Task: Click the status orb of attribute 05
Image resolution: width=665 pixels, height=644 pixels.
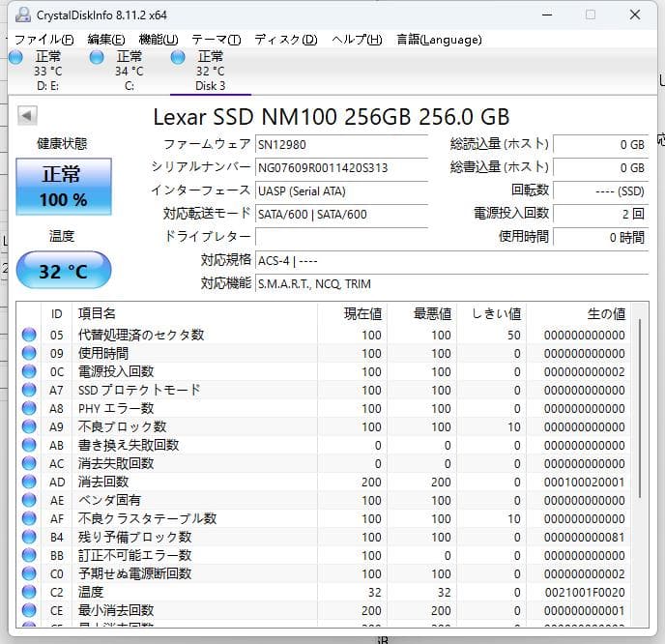Action: pos(29,335)
